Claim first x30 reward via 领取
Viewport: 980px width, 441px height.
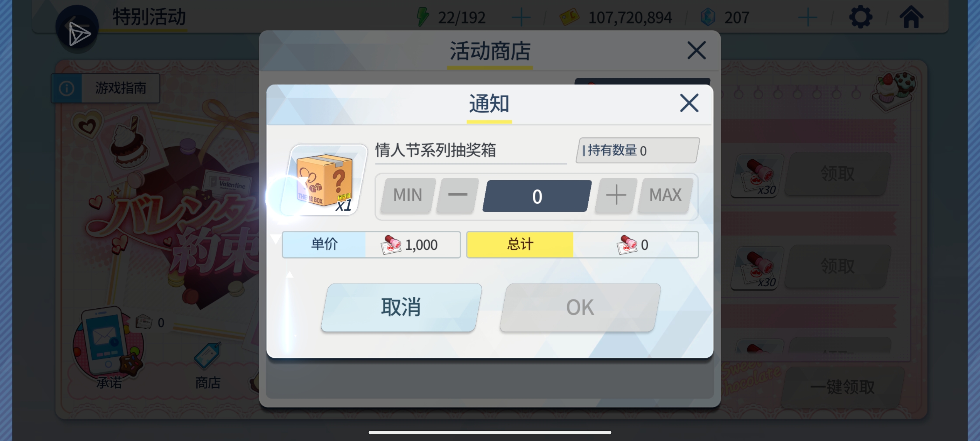click(837, 174)
